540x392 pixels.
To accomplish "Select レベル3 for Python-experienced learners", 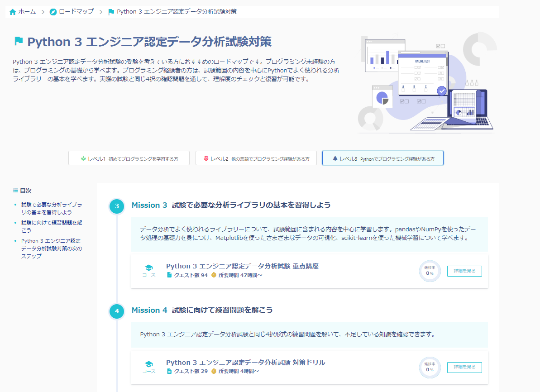I will pos(382,158).
